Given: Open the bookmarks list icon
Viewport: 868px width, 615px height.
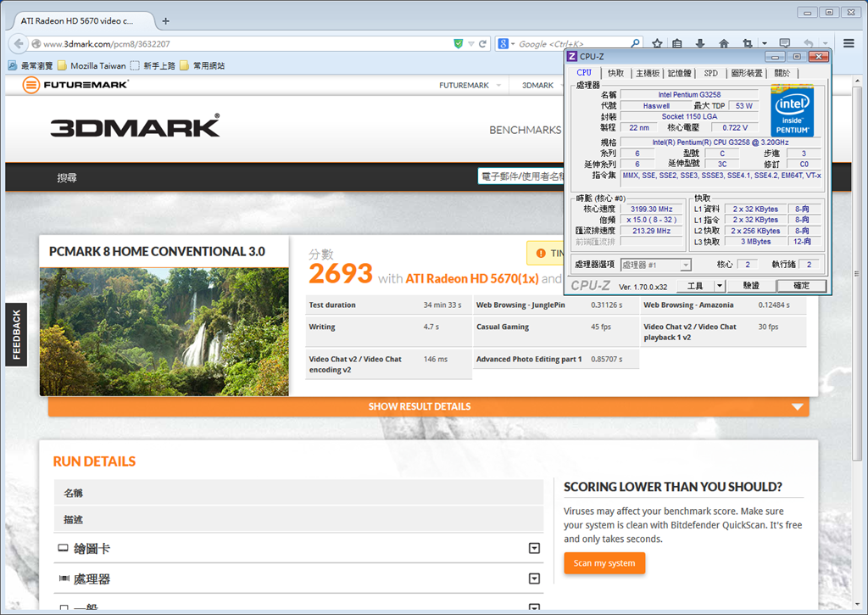Looking at the screenshot, I should point(677,43).
